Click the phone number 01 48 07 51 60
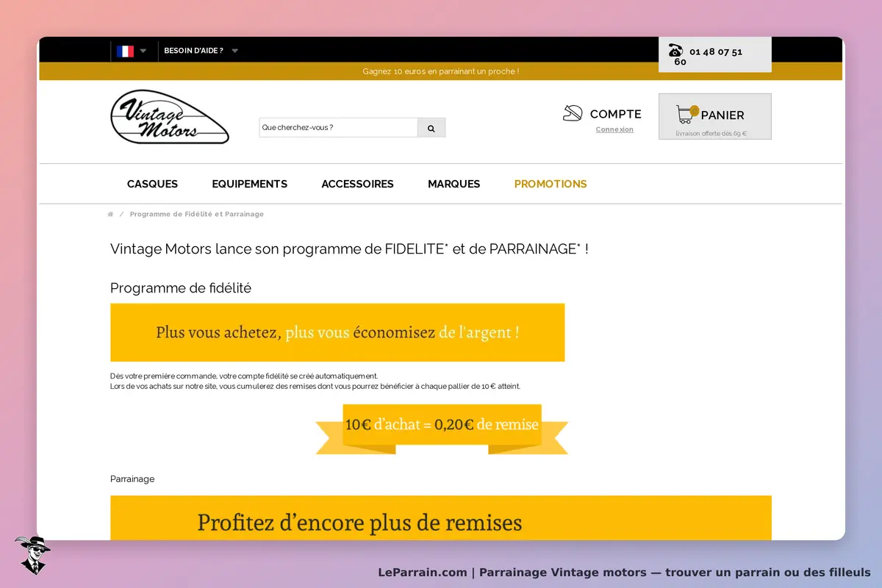Viewport: 882px width, 588px height. (x=709, y=57)
